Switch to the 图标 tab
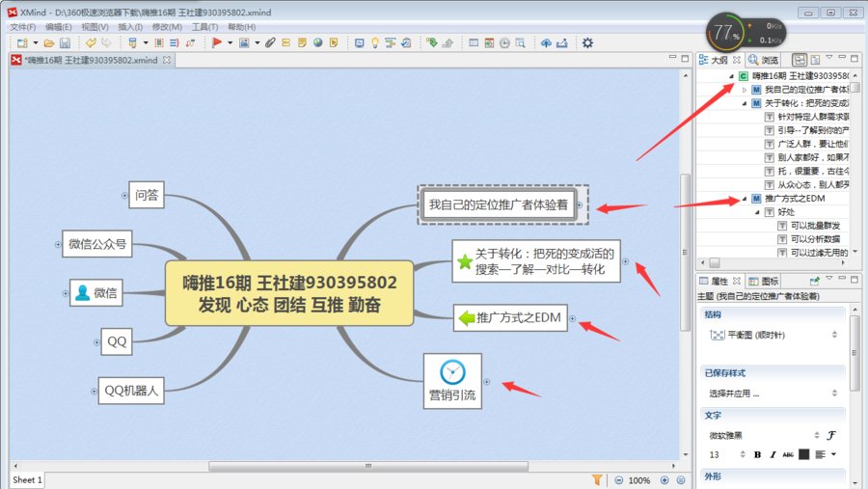The width and height of the screenshot is (868, 489). point(764,282)
